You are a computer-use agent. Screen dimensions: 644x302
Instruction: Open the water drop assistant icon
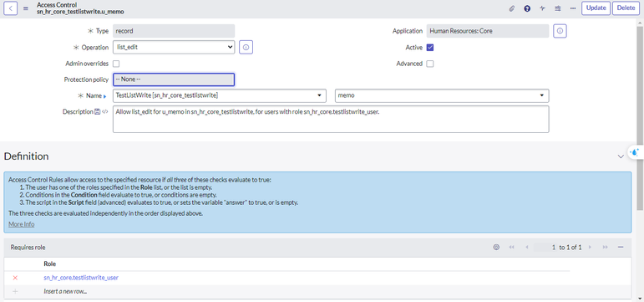(x=635, y=152)
